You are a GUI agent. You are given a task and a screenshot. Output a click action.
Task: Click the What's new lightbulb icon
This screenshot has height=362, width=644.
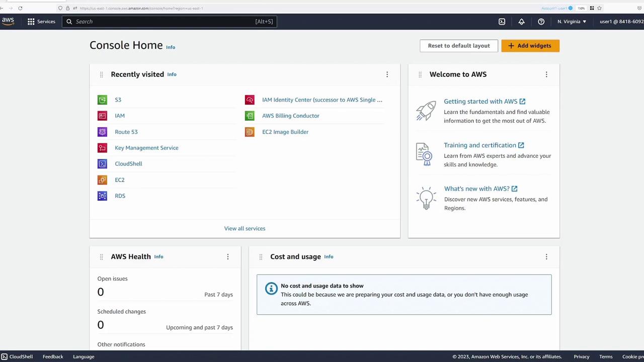pos(426,198)
